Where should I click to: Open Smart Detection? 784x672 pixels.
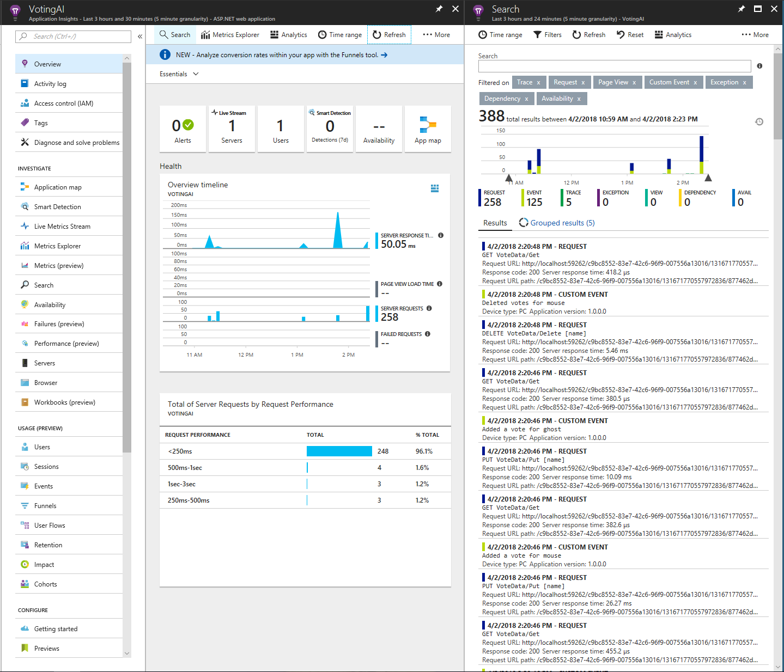tap(57, 206)
